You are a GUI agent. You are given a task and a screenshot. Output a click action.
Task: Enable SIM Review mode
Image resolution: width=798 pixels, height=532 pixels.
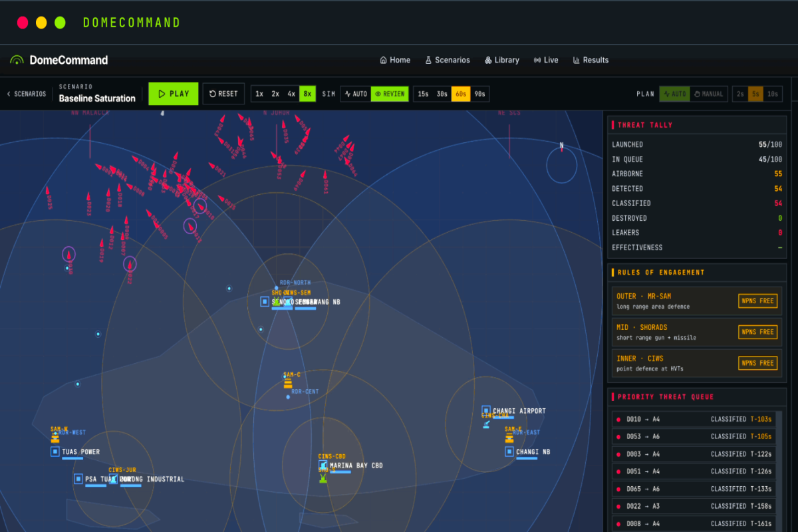click(x=390, y=94)
